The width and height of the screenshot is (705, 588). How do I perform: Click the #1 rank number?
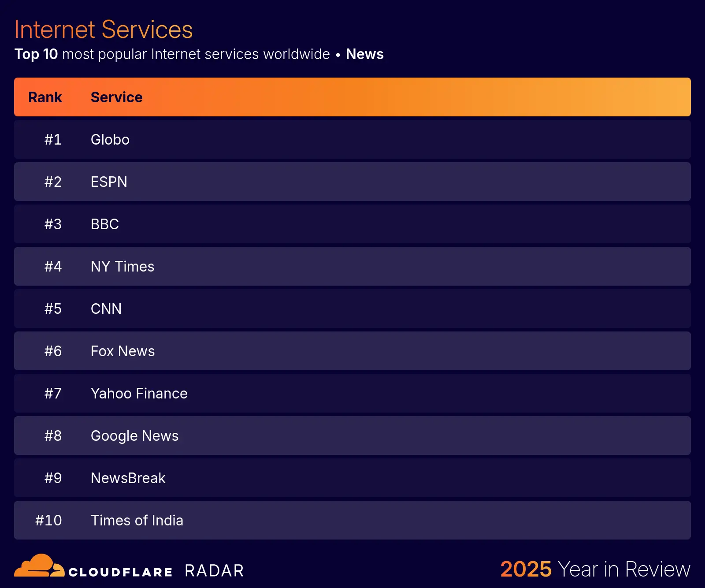pyautogui.click(x=53, y=140)
